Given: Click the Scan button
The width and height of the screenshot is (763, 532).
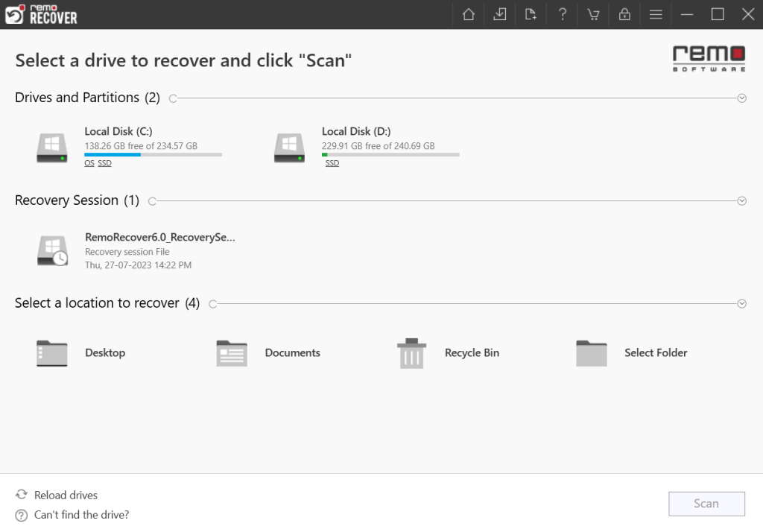Looking at the screenshot, I should pyautogui.click(x=706, y=504).
